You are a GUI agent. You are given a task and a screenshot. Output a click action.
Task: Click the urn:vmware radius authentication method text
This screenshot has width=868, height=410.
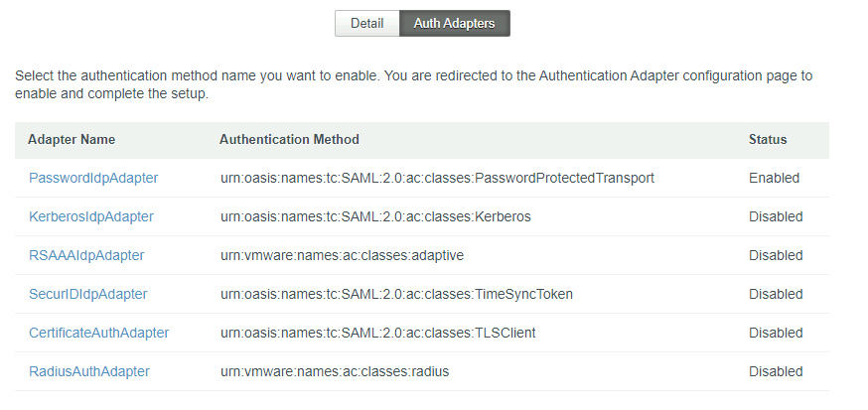pyautogui.click(x=335, y=372)
